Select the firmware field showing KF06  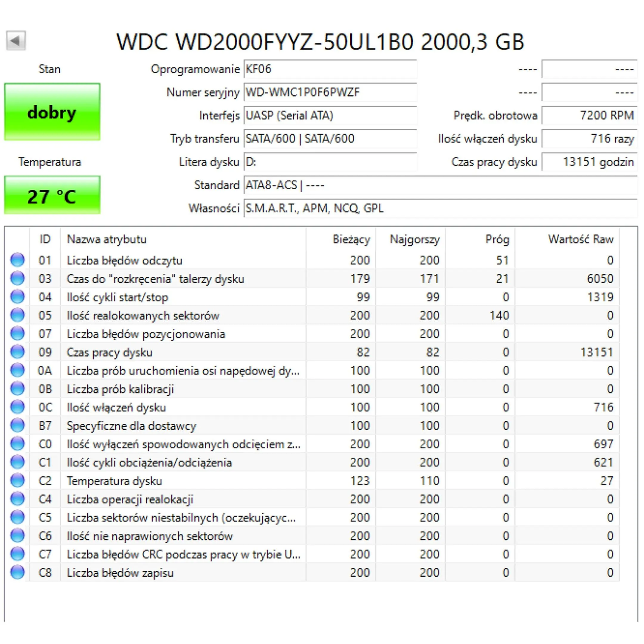point(330,69)
